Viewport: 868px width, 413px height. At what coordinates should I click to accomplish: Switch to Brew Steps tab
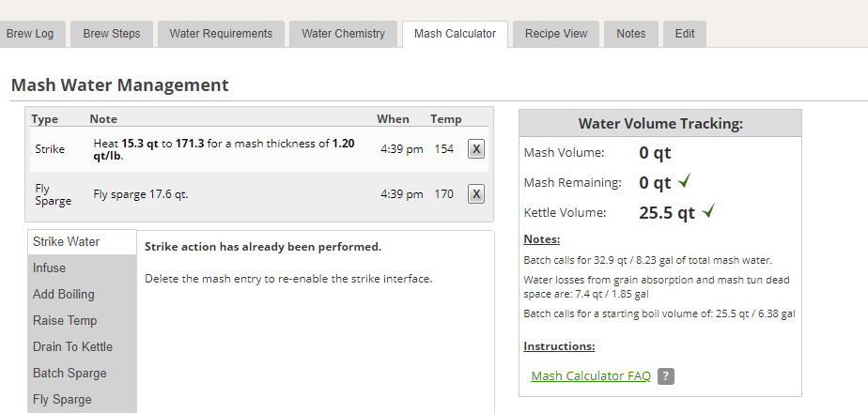pyautogui.click(x=112, y=34)
